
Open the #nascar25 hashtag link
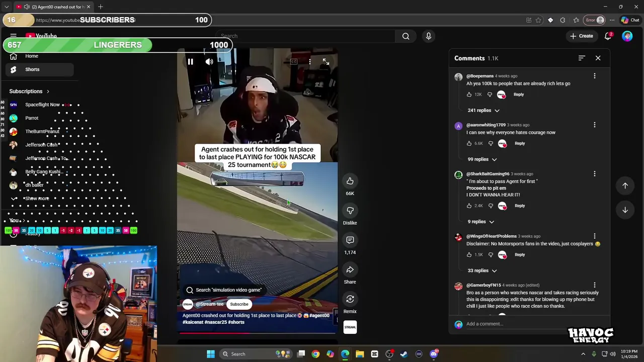click(x=215, y=322)
